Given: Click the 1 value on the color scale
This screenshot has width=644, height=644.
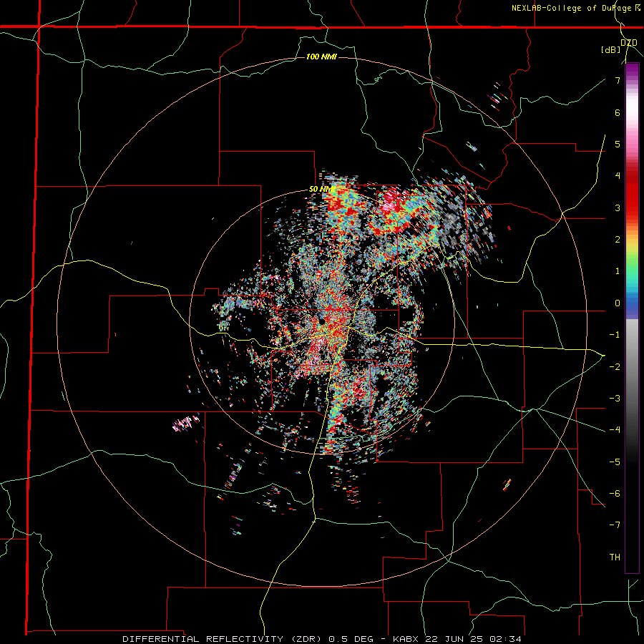Looking at the screenshot, I should coord(618,271).
